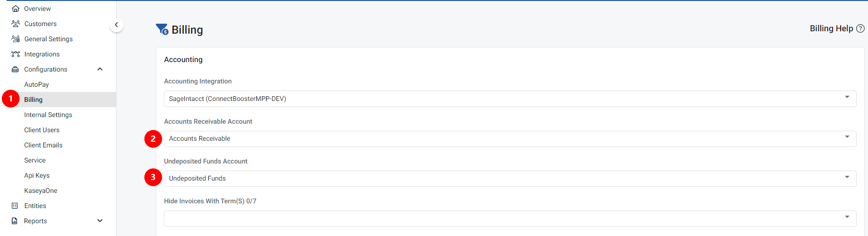Collapse the sidebar with the arrow button
The image size is (868, 236).
(x=116, y=25)
